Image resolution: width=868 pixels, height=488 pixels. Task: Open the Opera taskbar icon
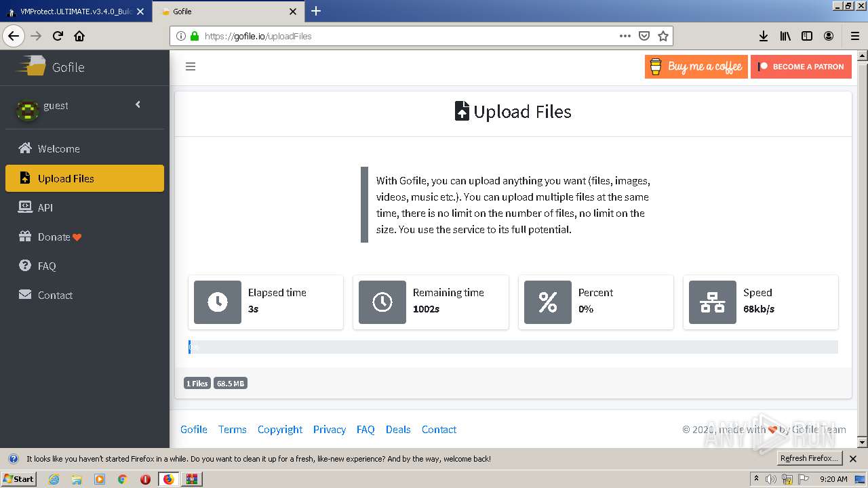tap(145, 479)
